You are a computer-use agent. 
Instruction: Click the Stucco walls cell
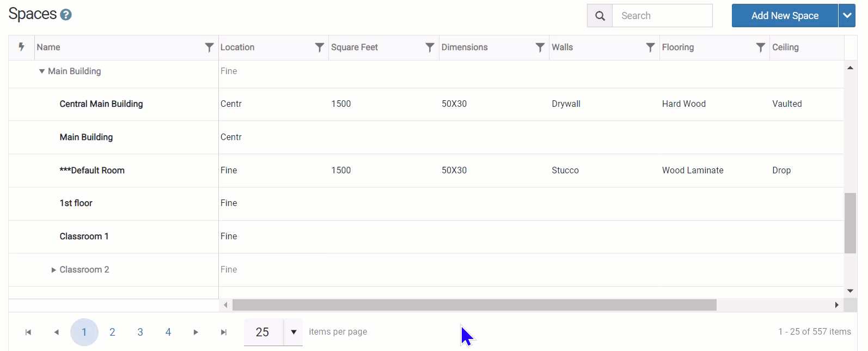(565, 171)
